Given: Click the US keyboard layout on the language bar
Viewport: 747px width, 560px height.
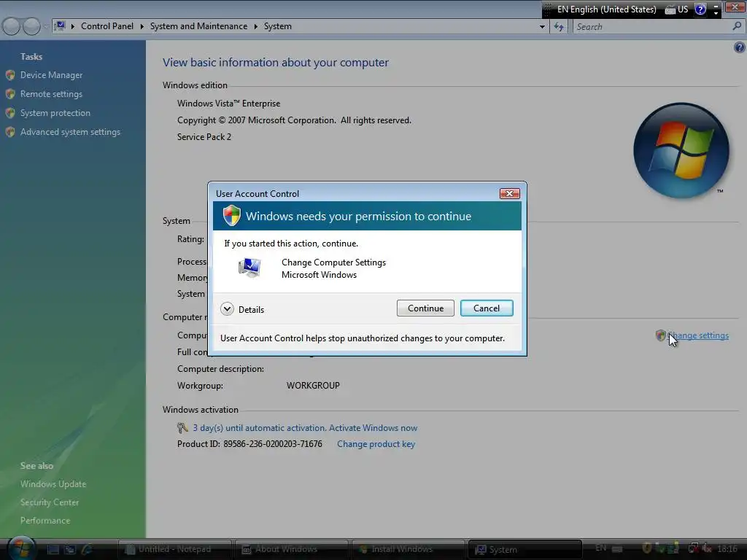Looking at the screenshot, I should 676,9.
